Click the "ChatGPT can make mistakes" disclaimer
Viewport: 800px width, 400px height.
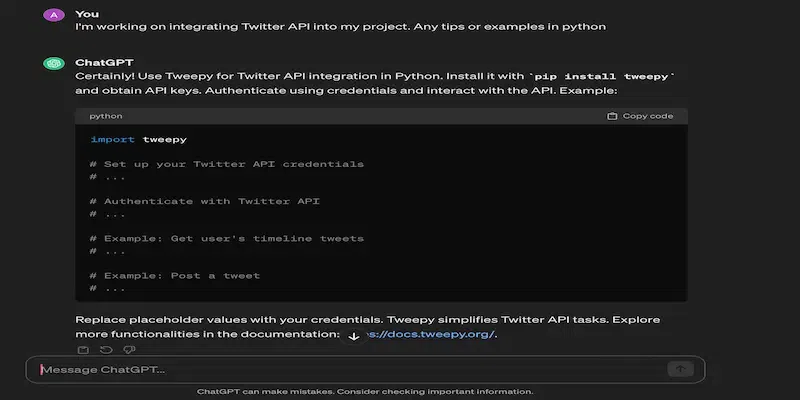point(365,392)
